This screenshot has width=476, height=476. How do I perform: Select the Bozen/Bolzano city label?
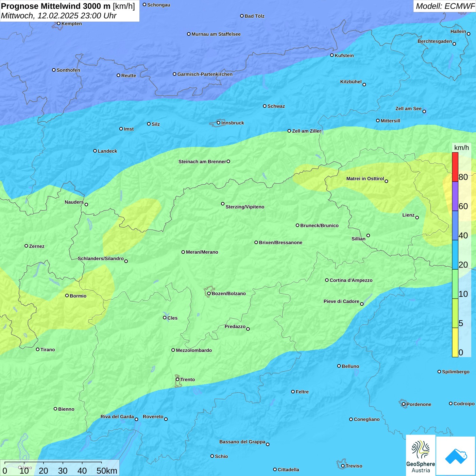(x=228, y=293)
